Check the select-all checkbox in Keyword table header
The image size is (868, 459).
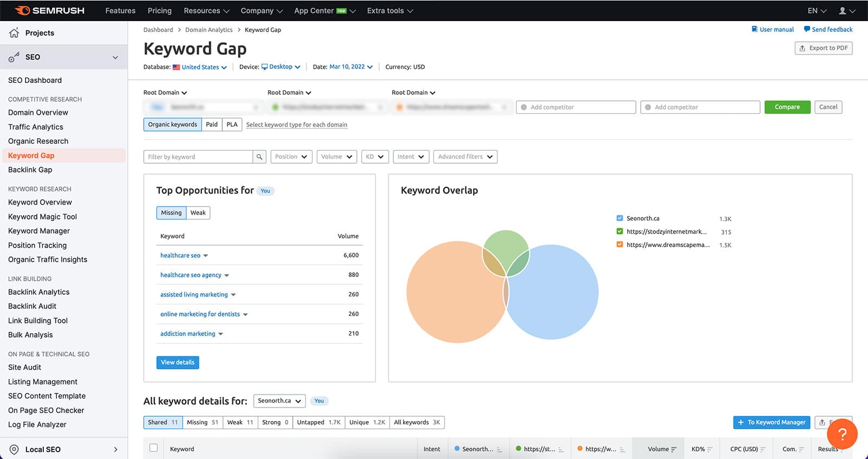coord(154,448)
